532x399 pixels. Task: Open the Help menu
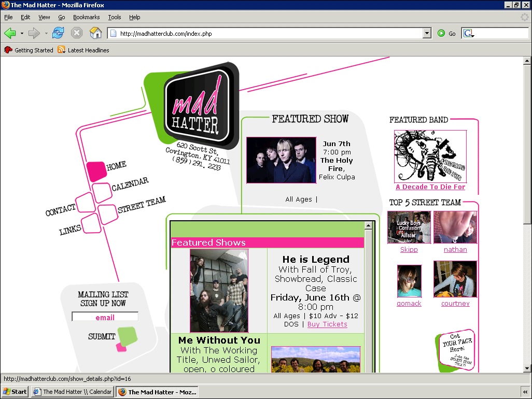pyautogui.click(x=135, y=17)
